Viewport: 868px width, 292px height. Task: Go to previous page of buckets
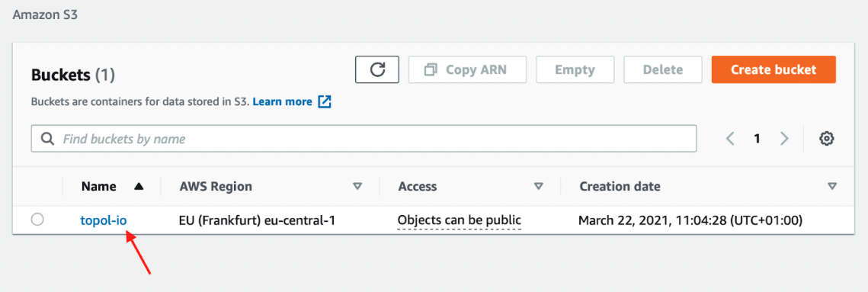[x=730, y=139]
